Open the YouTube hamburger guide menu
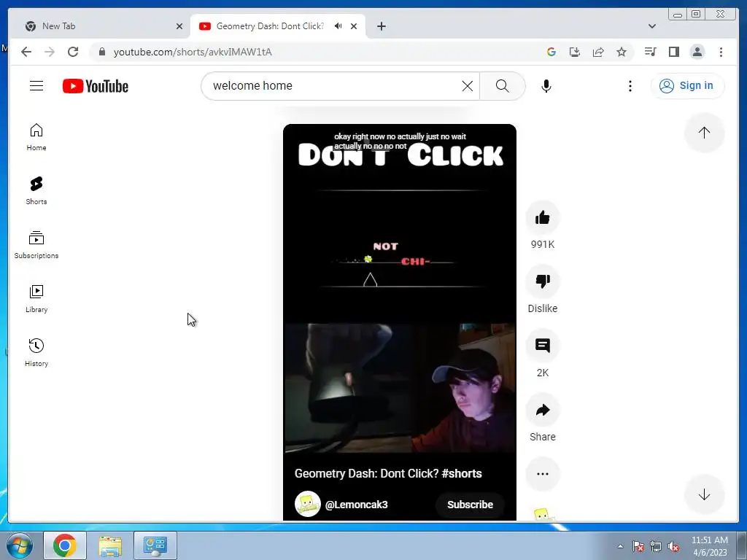Screen dimensions: 747x560 (x=36, y=86)
